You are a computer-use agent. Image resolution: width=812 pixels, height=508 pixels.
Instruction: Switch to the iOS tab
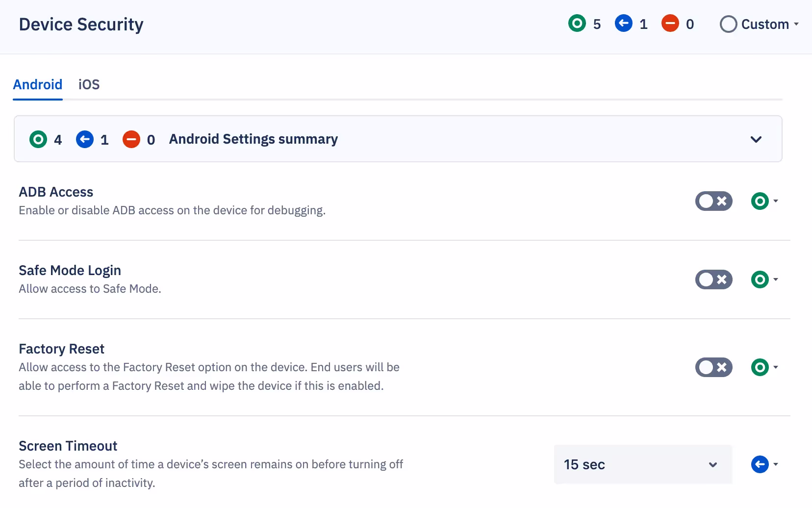(89, 84)
